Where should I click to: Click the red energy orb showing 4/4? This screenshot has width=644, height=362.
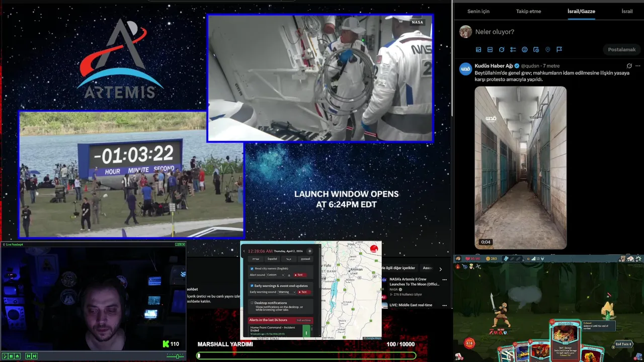[x=469, y=344]
